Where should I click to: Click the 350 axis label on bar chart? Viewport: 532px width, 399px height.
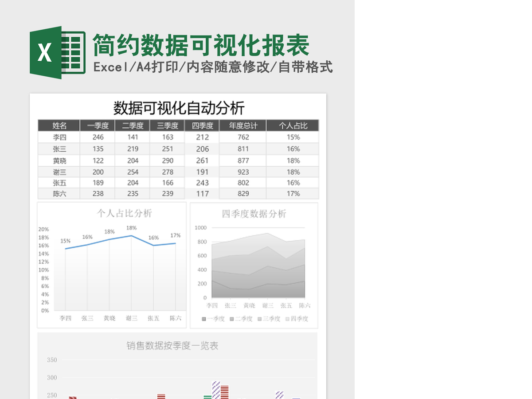(x=52, y=360)
